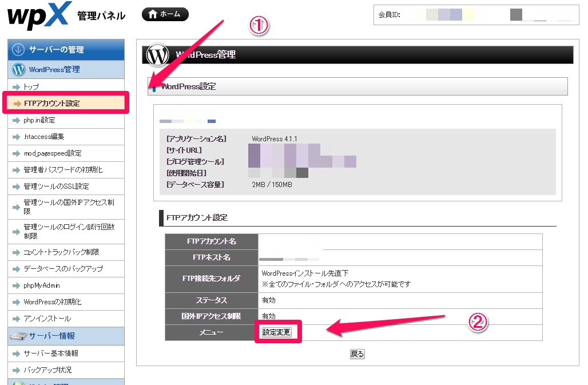Click the WordPress 4.1.1 application name value

(x=274, y=138)
